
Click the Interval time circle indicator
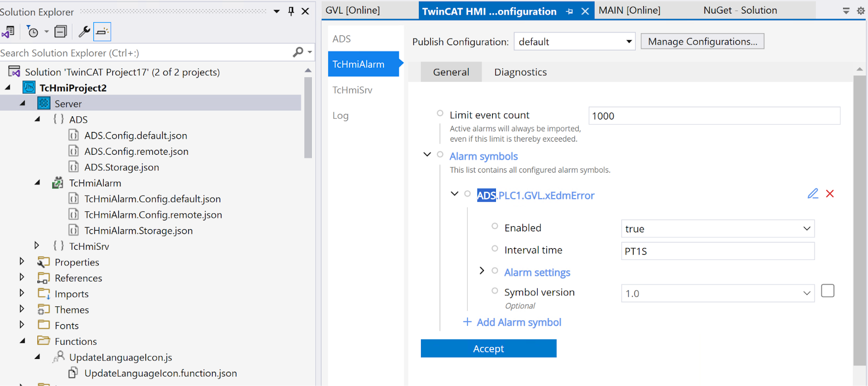[x=495, y=249]
